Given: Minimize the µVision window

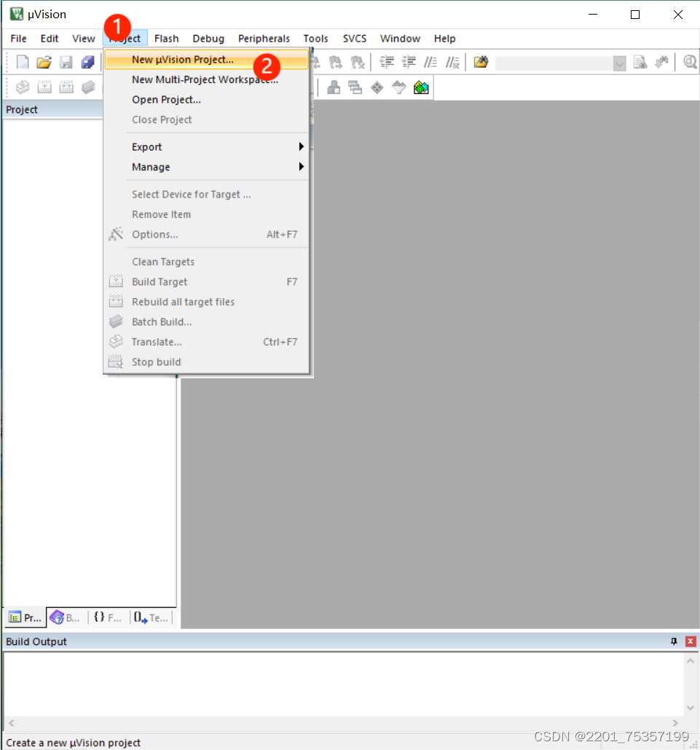Looking at the screenshot, I should pos(593,15).
